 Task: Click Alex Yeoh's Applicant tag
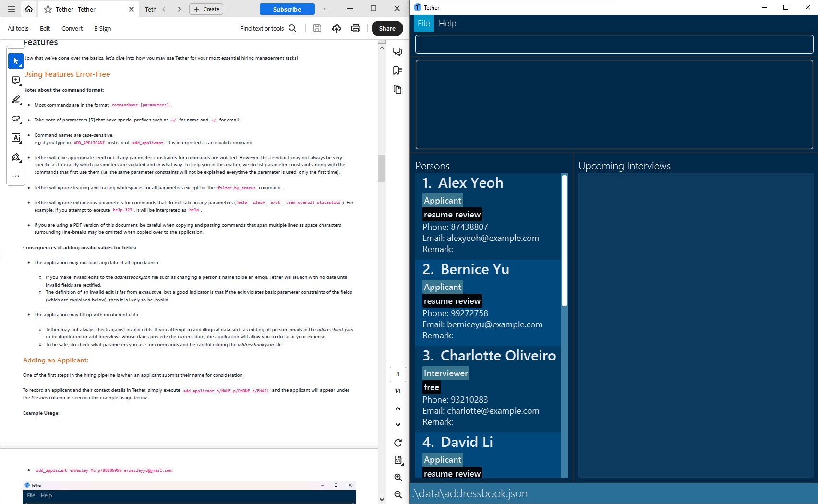[x=443, y=201]
